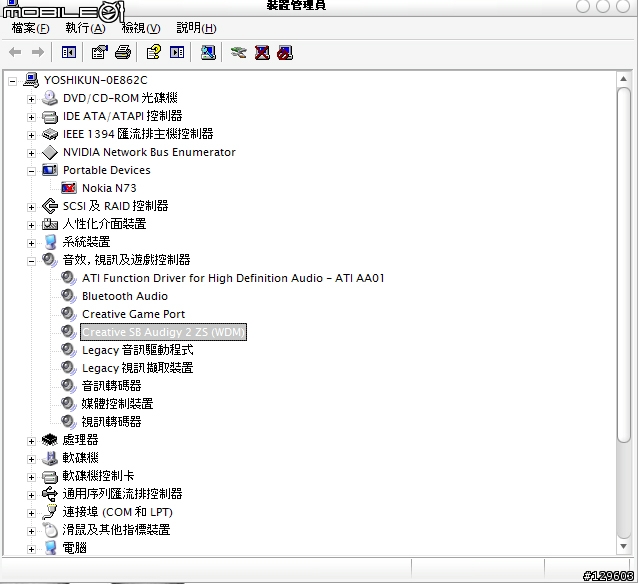Viewport: 639px width, 584px height.
Task: Select ATI Function Driver for High Definition Audio
Action: [233, 278]
